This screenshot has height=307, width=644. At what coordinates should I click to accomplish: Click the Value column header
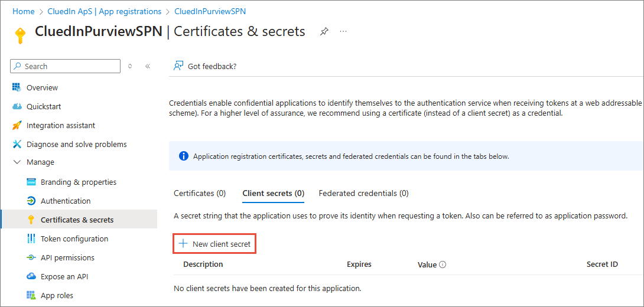[x=427, y=264]
